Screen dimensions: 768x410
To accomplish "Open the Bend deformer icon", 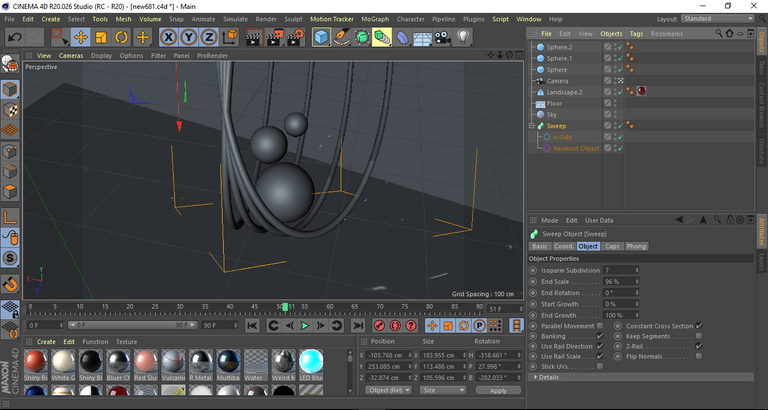I will click(402, 37).
